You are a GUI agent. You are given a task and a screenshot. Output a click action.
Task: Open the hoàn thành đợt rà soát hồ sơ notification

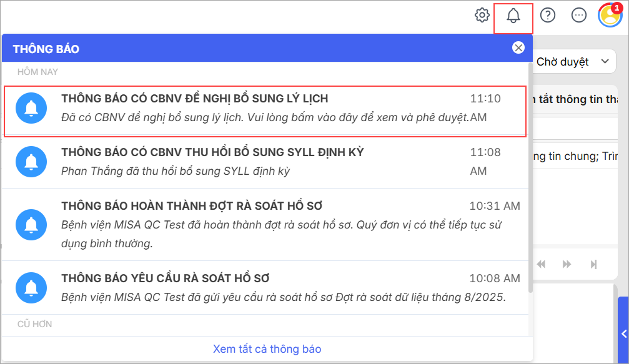pos(265,224)
